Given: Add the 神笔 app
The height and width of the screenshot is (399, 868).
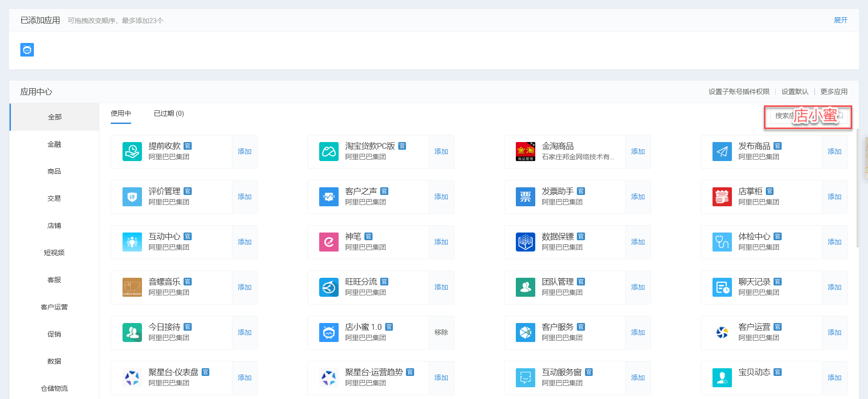Looking at the screenshot, I should click(x=441, y=242).
